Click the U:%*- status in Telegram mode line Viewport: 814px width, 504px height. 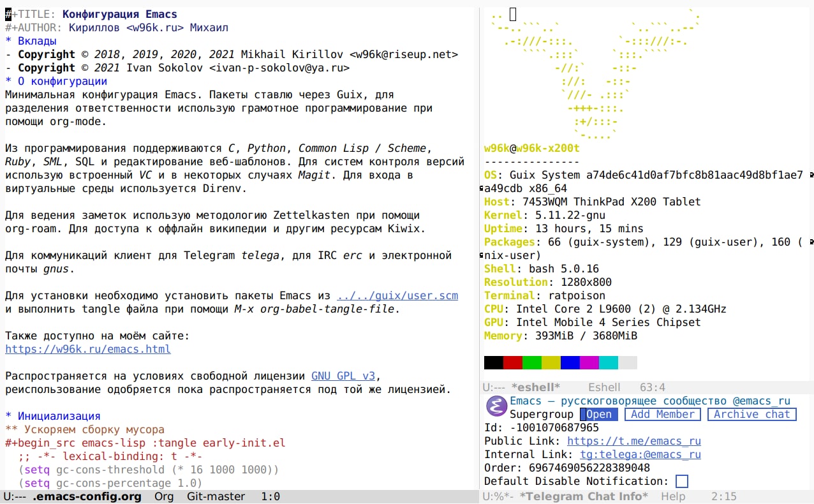click(498, 496)
